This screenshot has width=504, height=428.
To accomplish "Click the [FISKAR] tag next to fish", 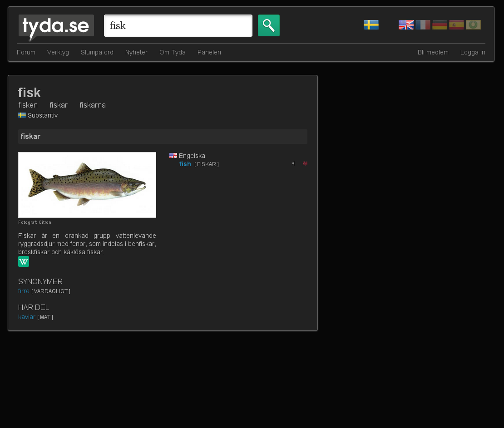I will [207, 164].
